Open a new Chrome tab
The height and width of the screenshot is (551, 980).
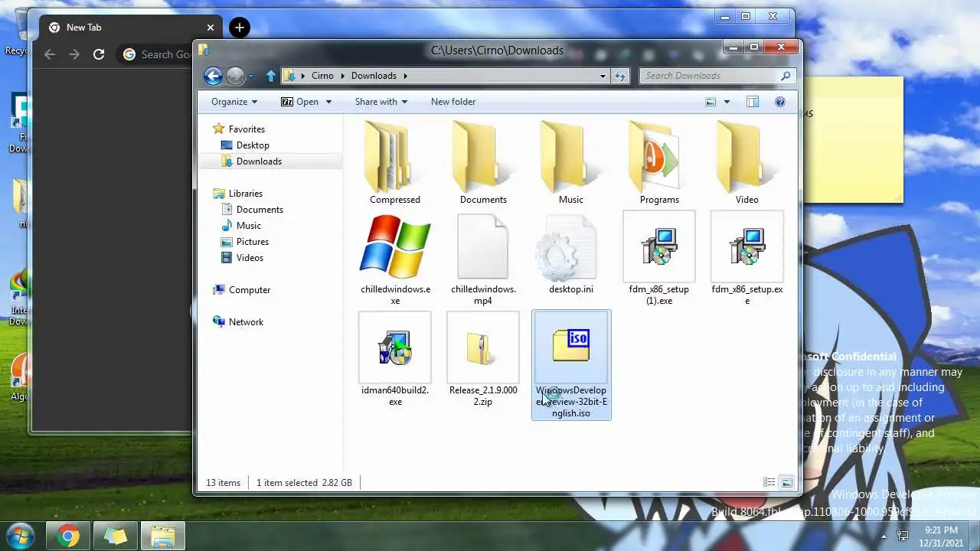click(x=240, y=28)
